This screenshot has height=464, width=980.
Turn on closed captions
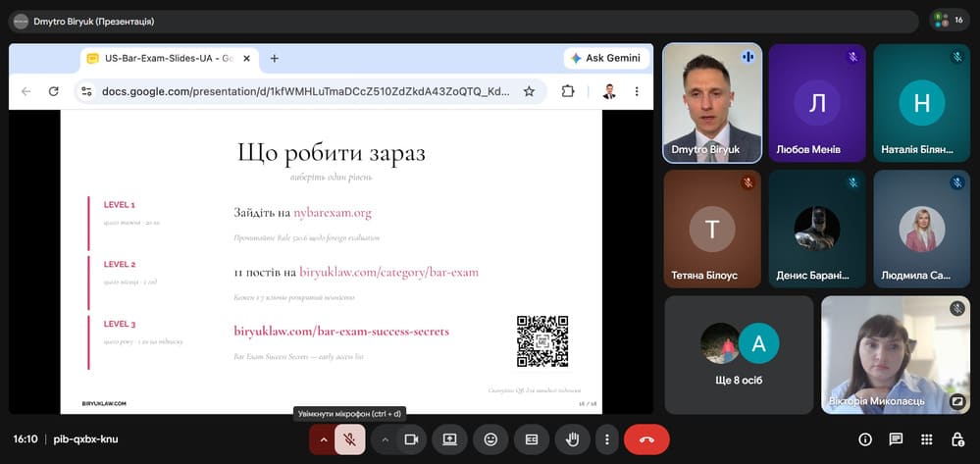[532, 439]
